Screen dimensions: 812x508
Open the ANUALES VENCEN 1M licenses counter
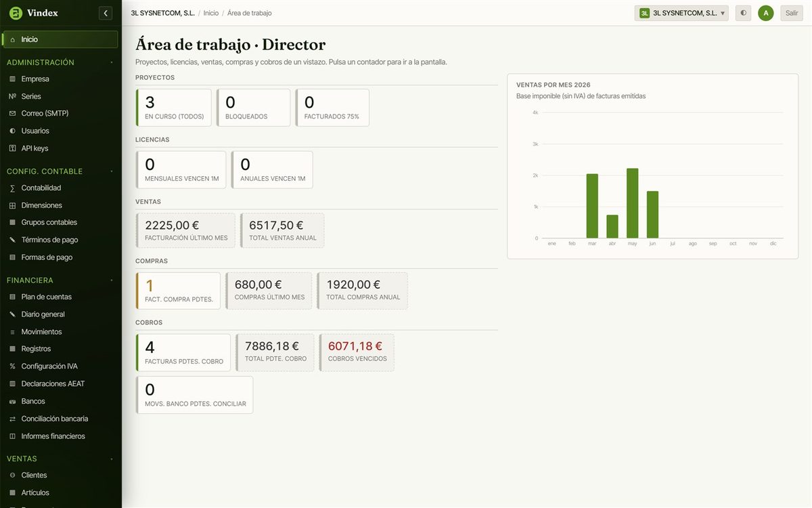tap(272, 169)
